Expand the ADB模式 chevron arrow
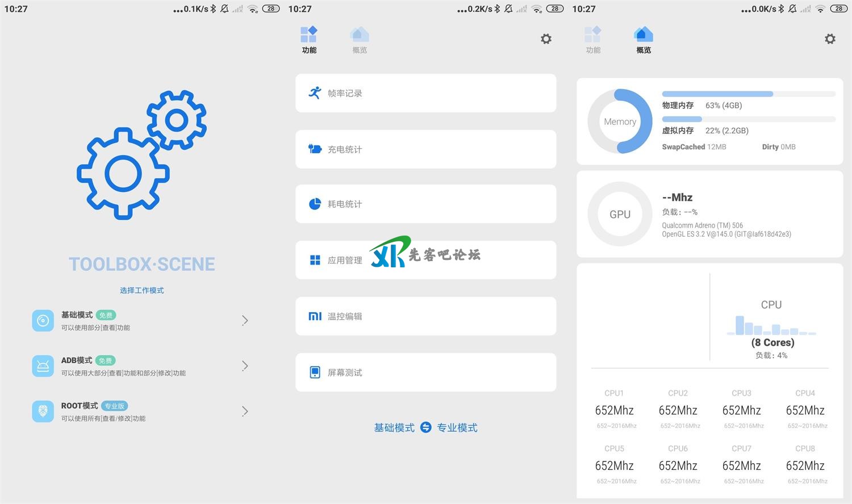This screenshot has height=504, width=852. [245, 366]
